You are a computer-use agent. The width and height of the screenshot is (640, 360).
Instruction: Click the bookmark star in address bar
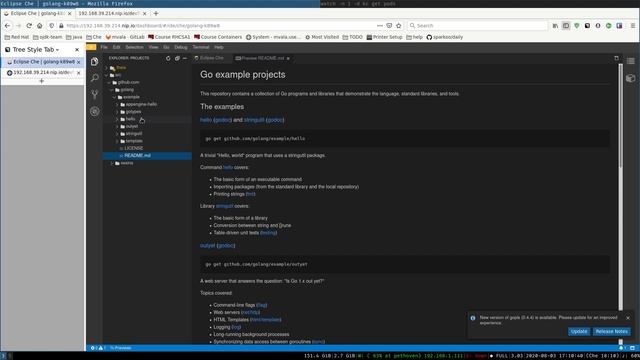[399, 25]
